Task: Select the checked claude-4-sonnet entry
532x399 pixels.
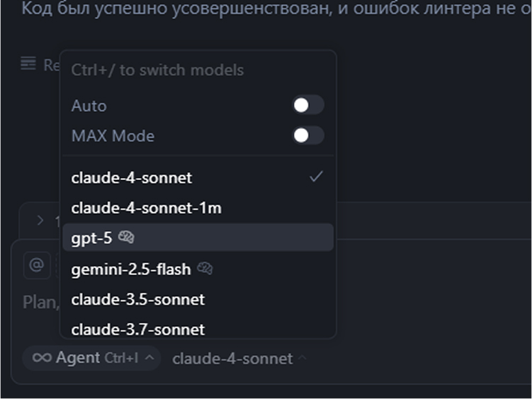Action: pyautogui.click(x=132, y=177)
